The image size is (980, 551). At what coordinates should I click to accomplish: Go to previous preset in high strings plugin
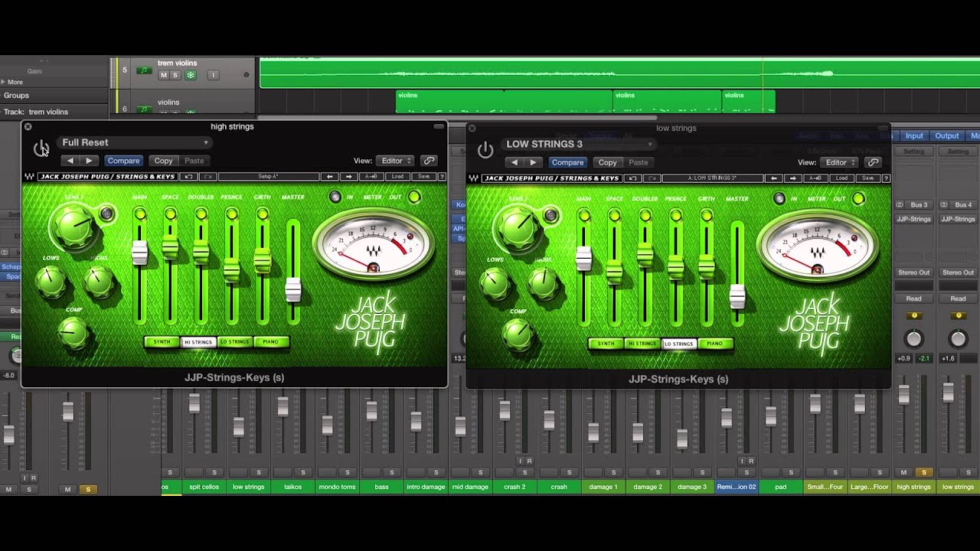pyautogui.click(x=70, y=161)
